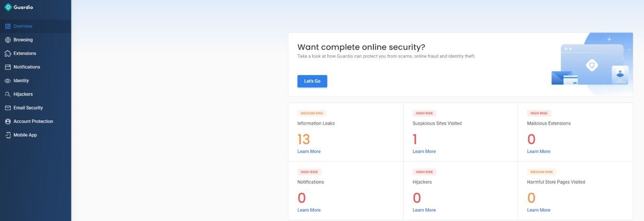Open Learn More under Malicious Extensions
The image size is (644, 221).
pos(538,152)
